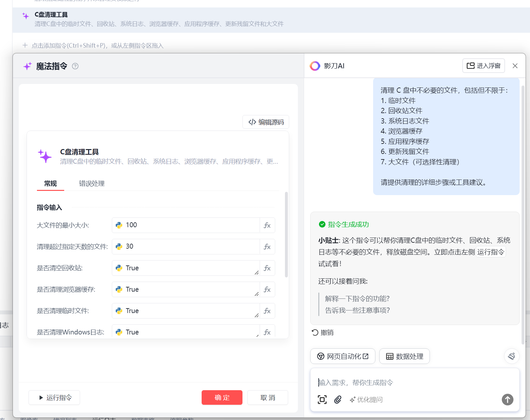The width and height of the screenshot is (530, 420).
Task: Click the 指令输入 section heading
Action: click(49, 207)
